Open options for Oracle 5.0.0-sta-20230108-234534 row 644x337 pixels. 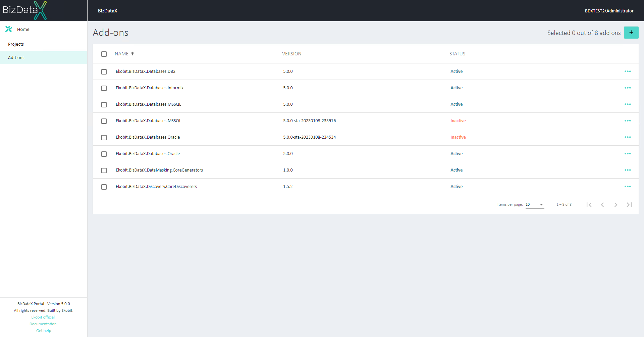coord(628,137)
